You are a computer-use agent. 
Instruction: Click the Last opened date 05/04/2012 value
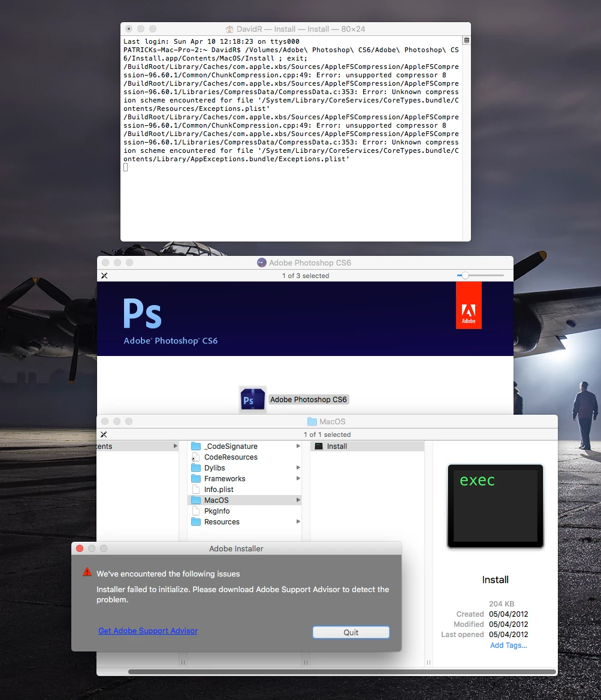tap(509, 634)
